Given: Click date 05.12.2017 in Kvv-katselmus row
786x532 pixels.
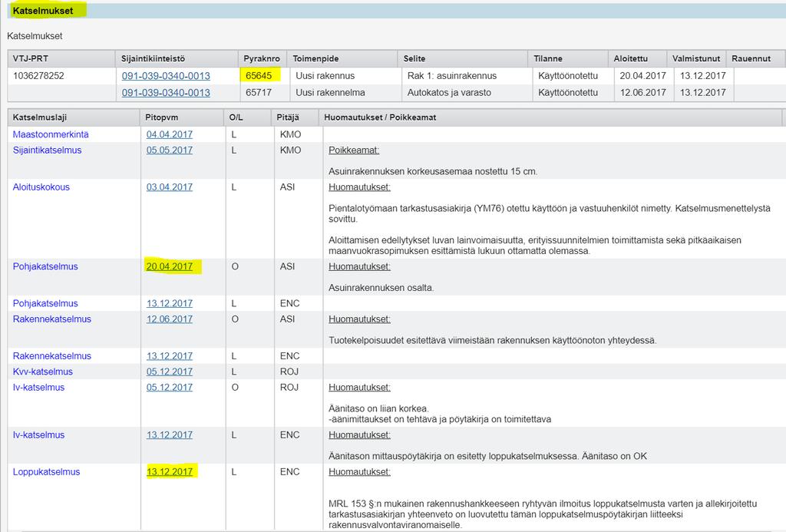Looking at the screenshot, I should [170, 372].
